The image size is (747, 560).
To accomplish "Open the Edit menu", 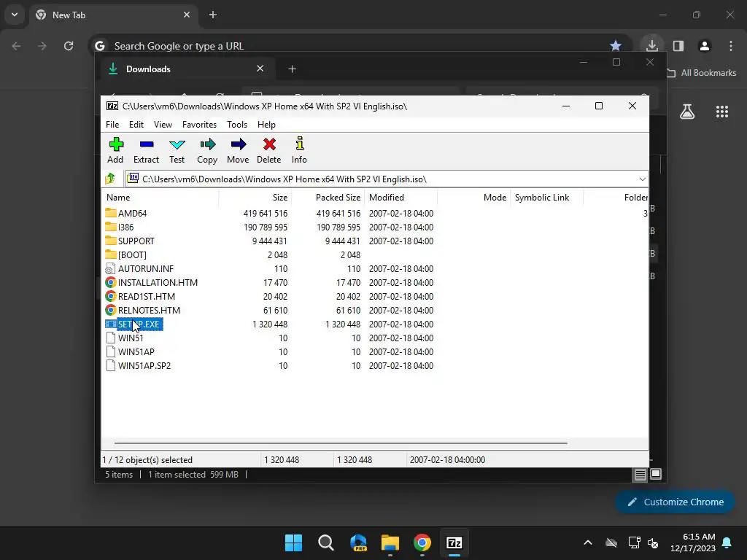I will [x=136, y=124].
